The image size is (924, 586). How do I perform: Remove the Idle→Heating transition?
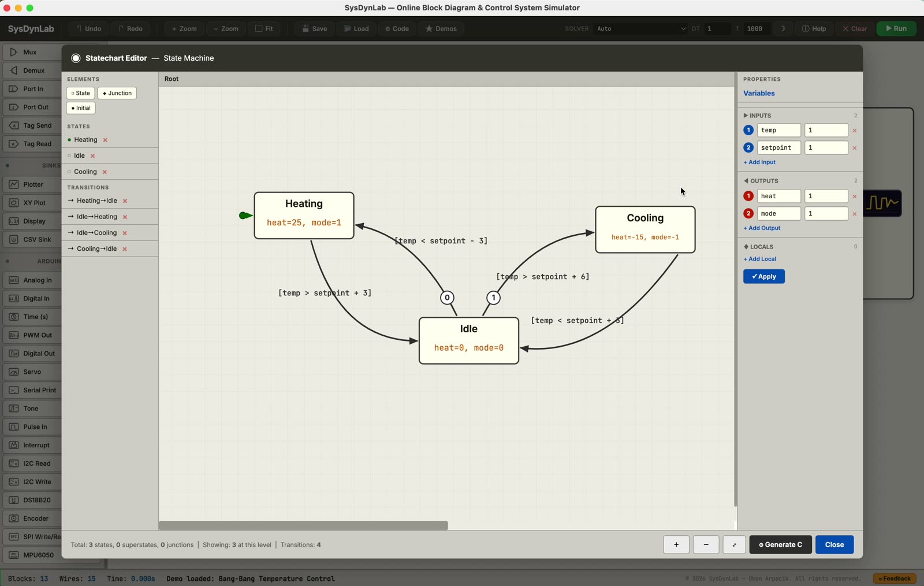pyautogui.click(x=125, y=217)
